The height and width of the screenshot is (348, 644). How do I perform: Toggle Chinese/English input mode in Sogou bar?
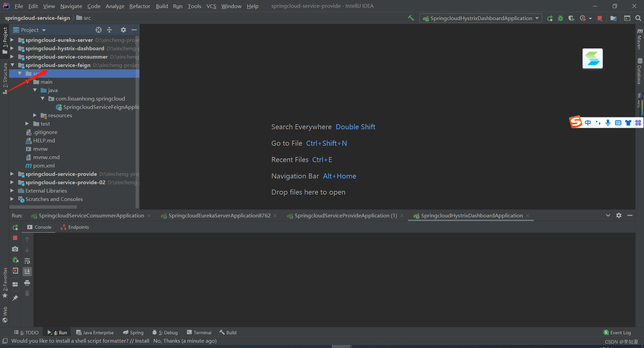[588, 123]
